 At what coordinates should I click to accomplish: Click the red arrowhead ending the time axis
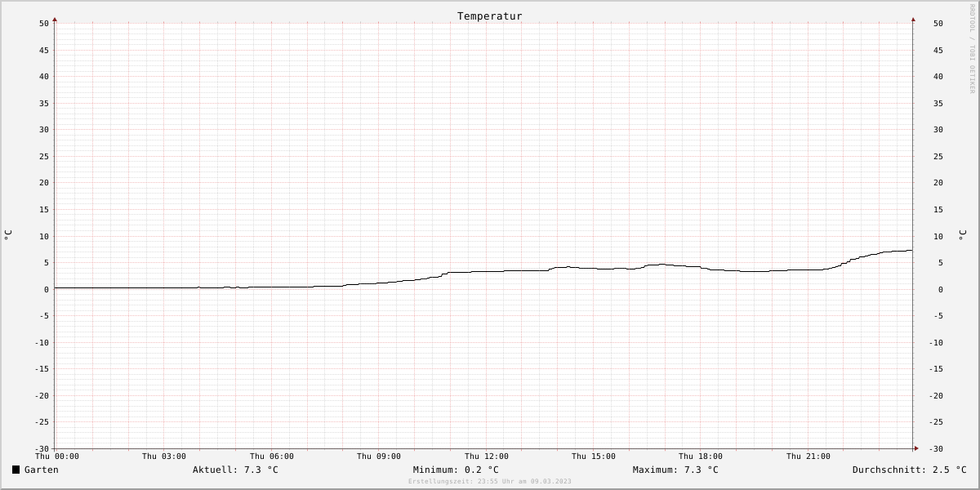pyautogui.click(x=916, y=448)
